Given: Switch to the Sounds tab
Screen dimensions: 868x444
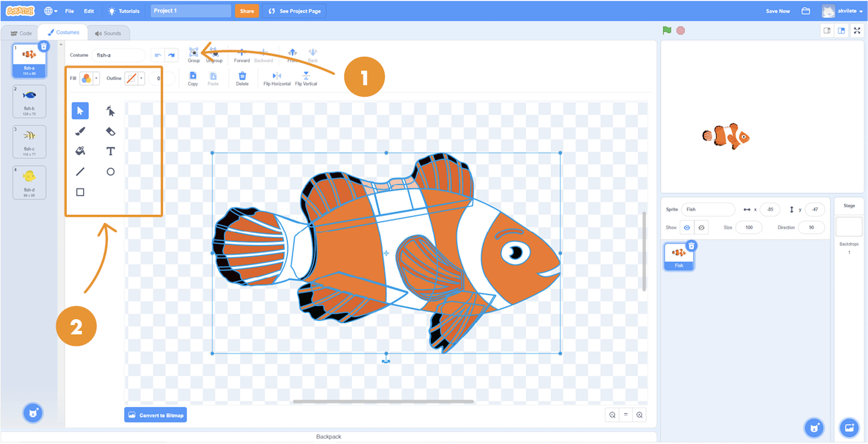Looking at the screenshot, I should (108, 33).
